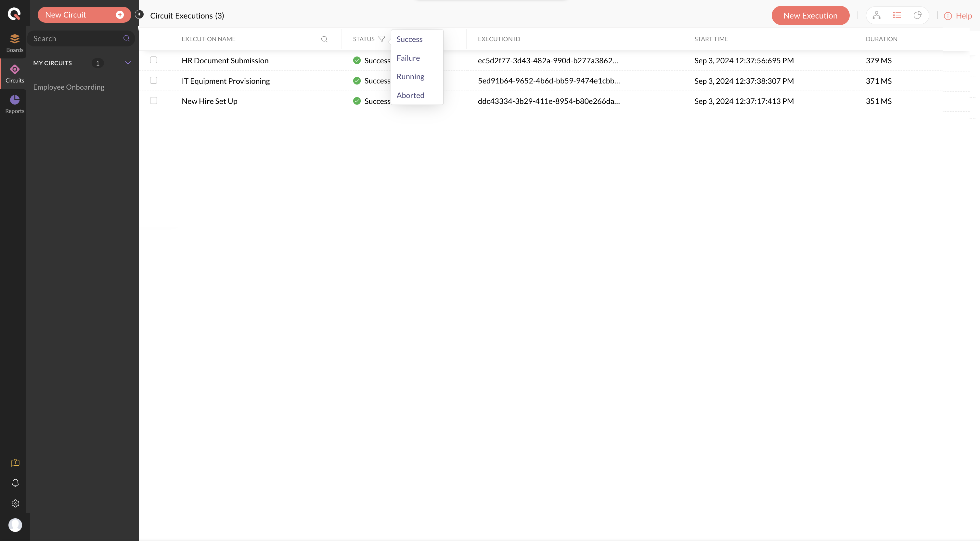Open the Reports section
The height and width of the screenshot is (541, 980).
[x=14, y=104]
